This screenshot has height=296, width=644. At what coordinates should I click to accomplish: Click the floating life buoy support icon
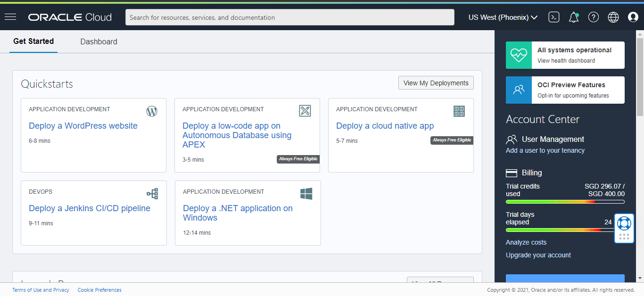(x=624, y=223)
